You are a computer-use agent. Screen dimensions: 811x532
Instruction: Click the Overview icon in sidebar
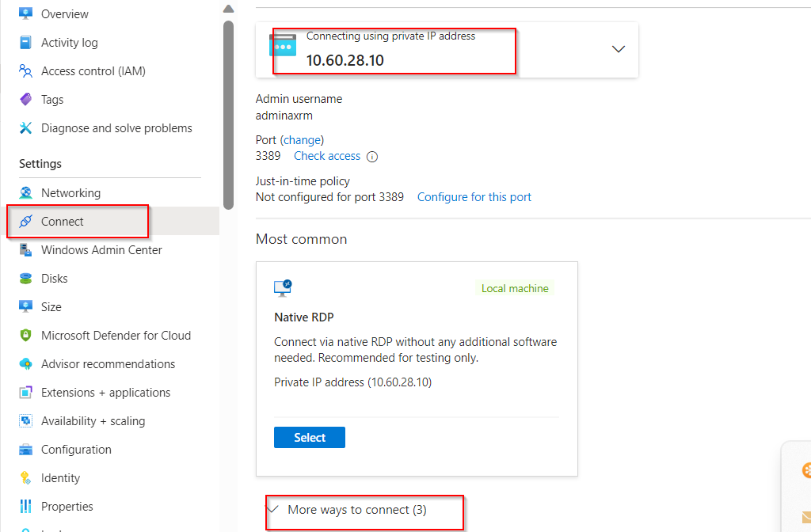pos(25,13)
